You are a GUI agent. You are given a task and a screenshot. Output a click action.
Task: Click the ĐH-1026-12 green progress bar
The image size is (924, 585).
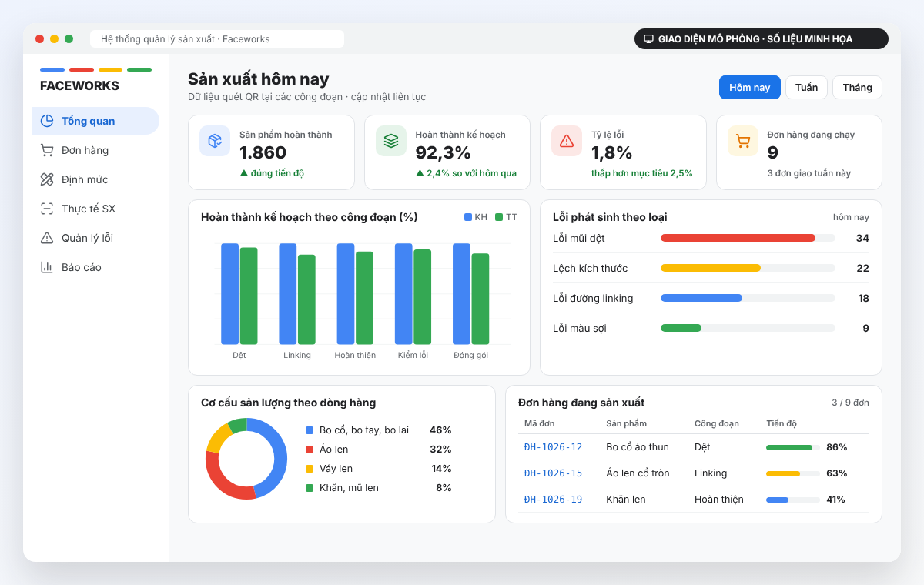[789, 447]
